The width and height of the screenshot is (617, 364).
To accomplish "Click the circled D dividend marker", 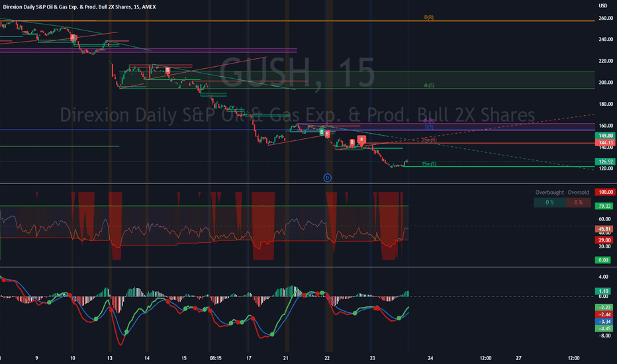I will [327, 178].
